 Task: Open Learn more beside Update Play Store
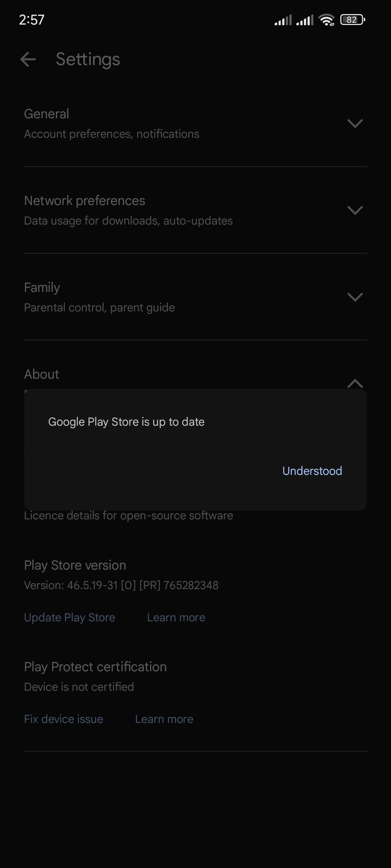click(176, 617)
